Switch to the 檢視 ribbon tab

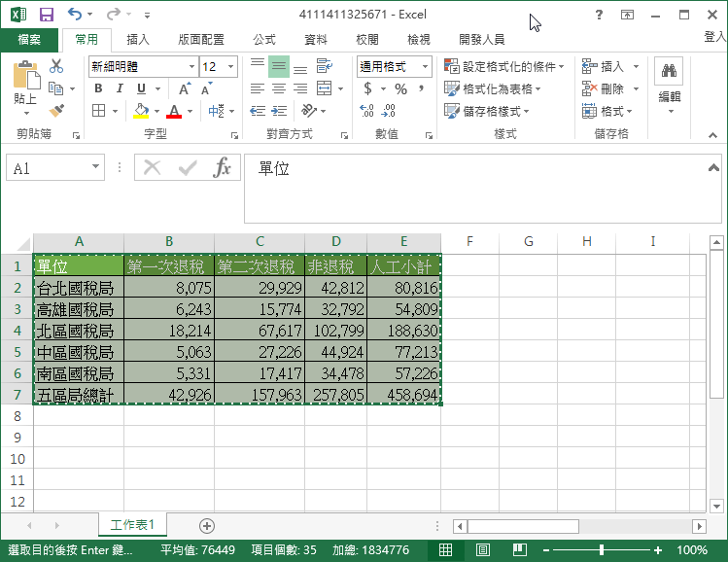coord(419,40)
